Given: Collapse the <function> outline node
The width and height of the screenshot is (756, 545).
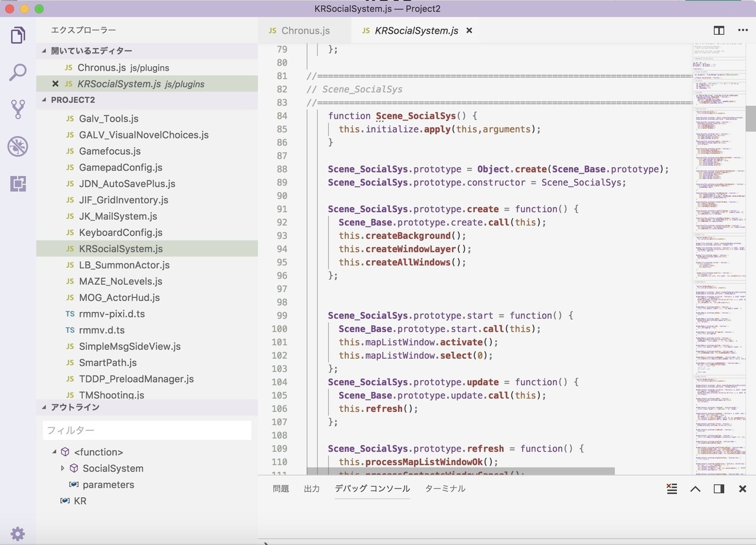Looking at the screenshot, I should [x=54, y=452].
